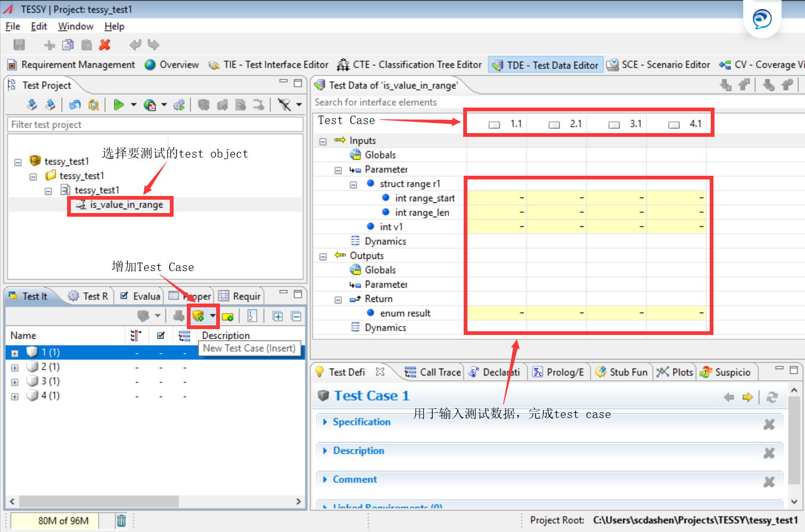Screen dimensions: 805x532
Task: Open the Stub Fun tab
Action: (622, 372)
